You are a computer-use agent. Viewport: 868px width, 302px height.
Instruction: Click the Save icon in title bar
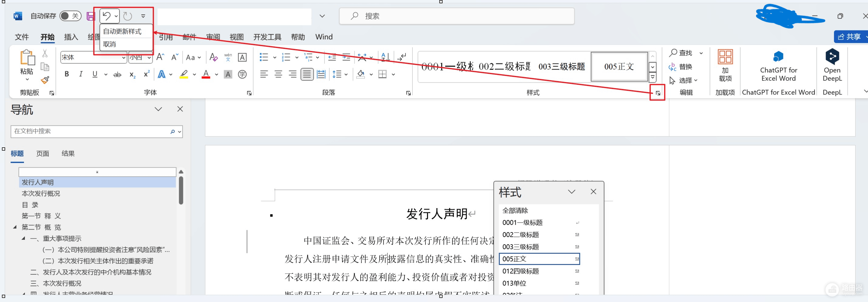pos(91,16)
